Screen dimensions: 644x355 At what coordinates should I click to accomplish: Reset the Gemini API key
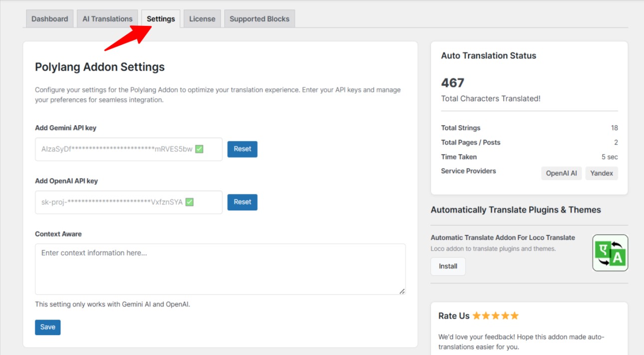(242, 149)
